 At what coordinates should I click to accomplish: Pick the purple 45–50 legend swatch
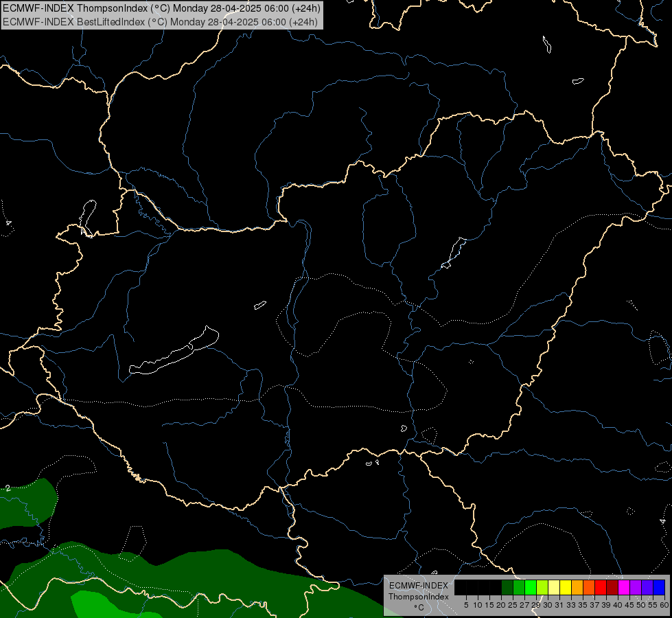(636, 587)
